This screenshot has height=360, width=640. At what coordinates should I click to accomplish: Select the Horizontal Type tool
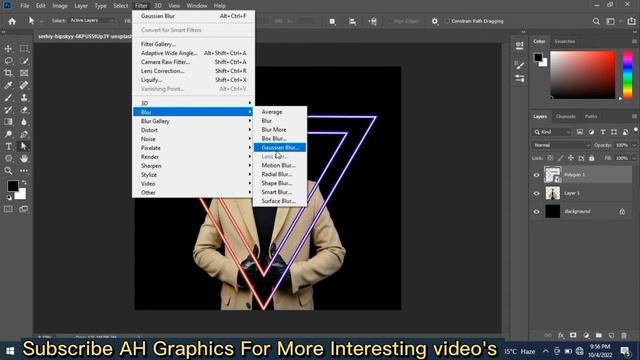pos(8,146)
